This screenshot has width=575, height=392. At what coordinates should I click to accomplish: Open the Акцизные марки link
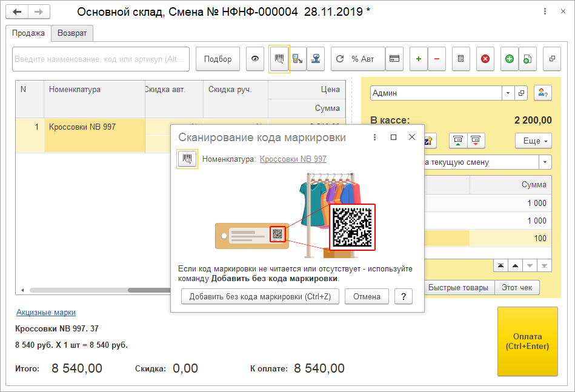[46, 313]
